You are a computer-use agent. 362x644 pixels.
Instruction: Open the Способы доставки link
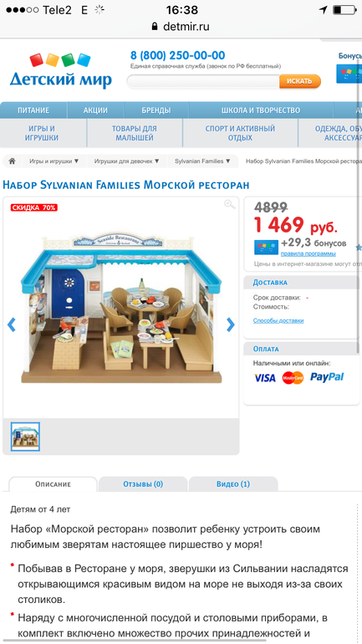(278, 321)
